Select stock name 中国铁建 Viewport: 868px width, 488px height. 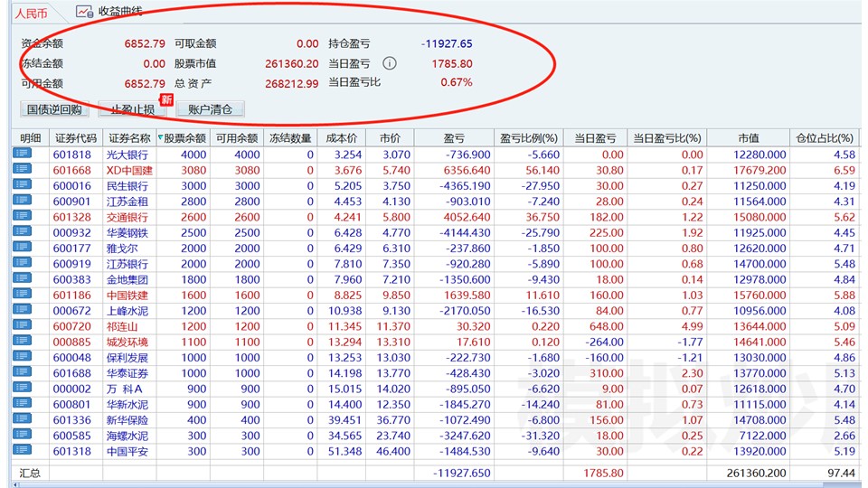click(127, 296)
